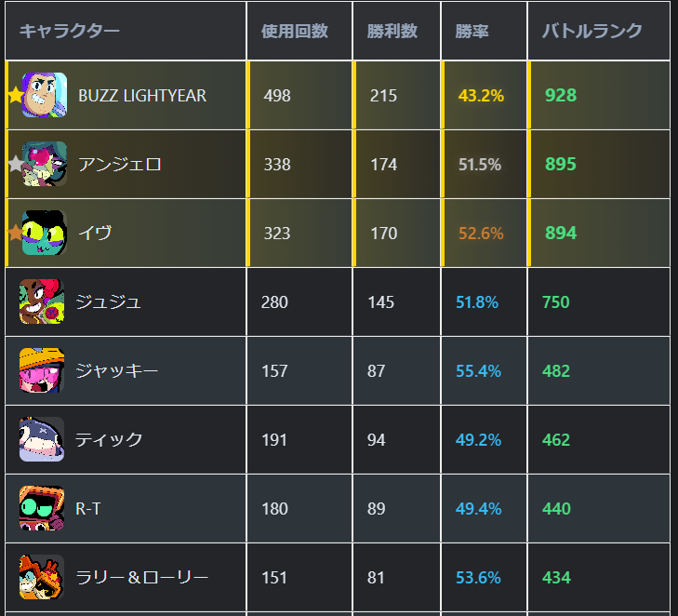Click the bronze star beside イヴ

point(15,233)
